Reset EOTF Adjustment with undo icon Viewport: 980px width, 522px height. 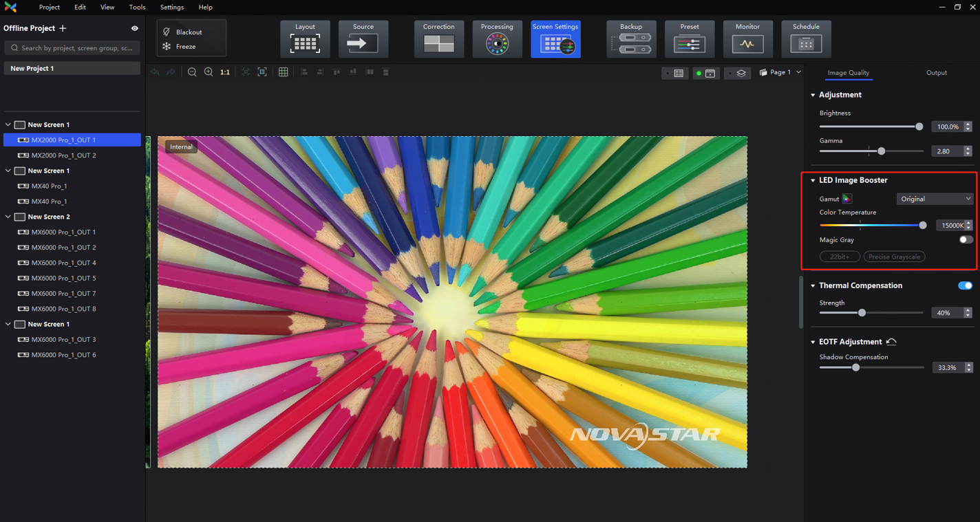[x=891, y=342]
